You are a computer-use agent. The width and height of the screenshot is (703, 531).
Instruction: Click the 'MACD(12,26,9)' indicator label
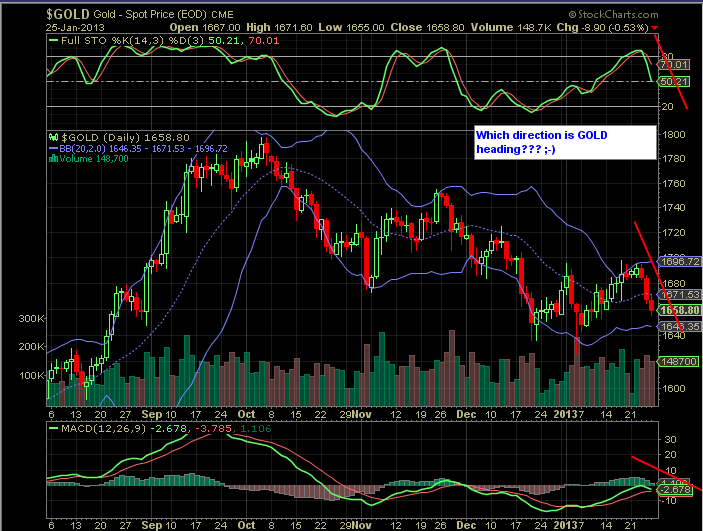[104, 428]
